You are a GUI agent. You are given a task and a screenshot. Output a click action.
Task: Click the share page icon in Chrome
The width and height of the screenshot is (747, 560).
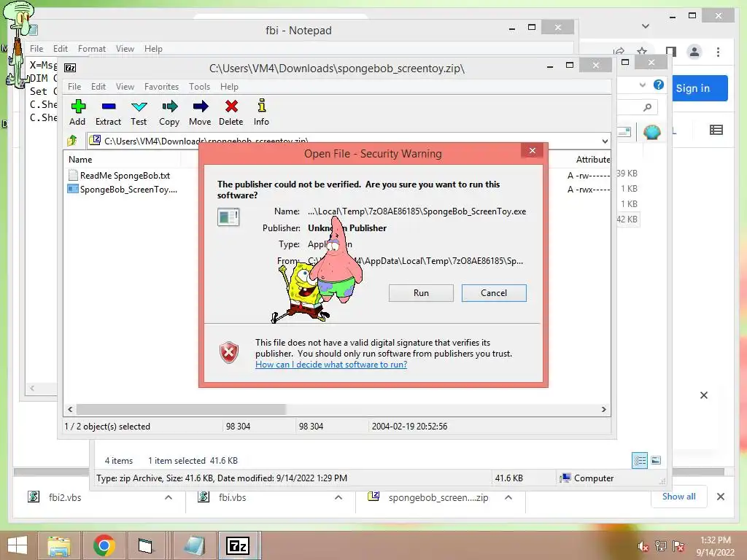(619, 52)
